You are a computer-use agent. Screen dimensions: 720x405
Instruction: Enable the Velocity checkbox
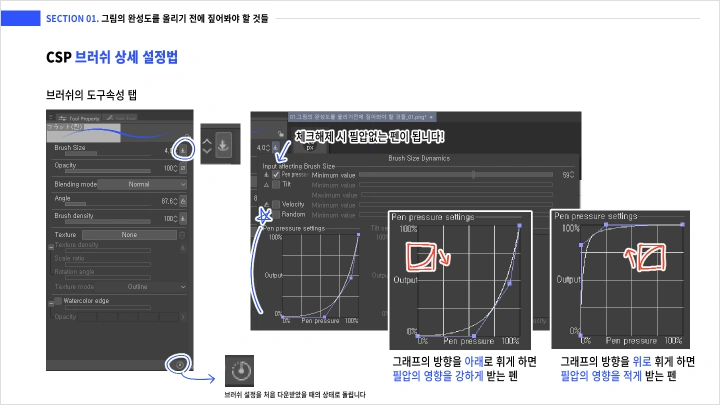pyautogui.click(x=275, y=204)
